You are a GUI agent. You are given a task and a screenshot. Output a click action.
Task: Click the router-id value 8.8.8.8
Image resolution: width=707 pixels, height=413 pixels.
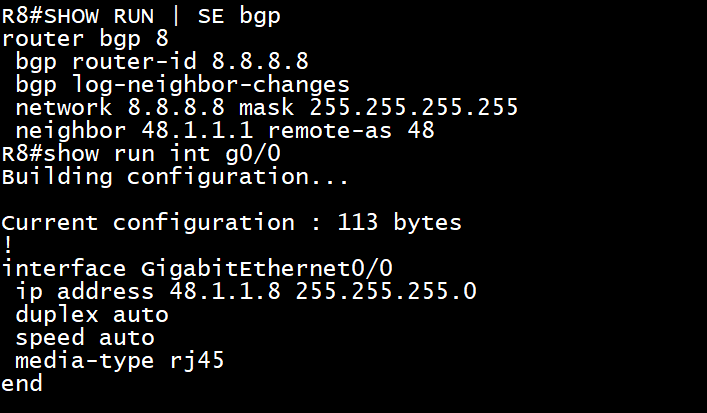pyautogui.click(x=260, y=61)
